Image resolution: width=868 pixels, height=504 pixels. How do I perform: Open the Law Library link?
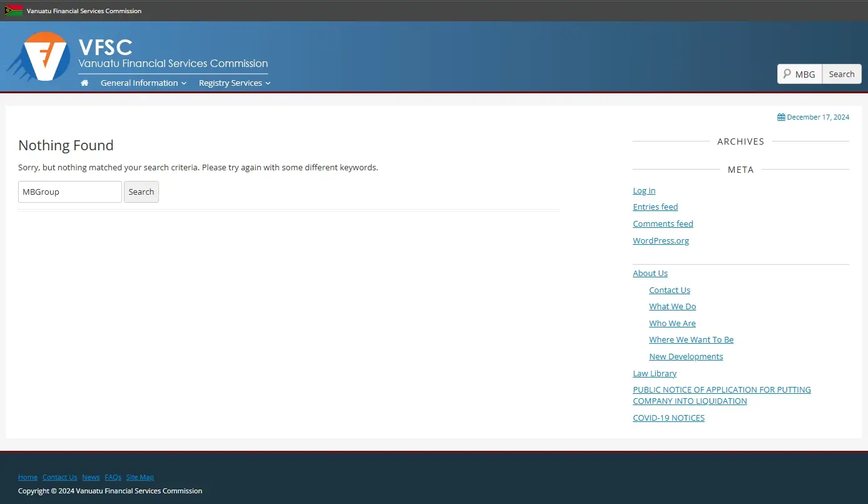655,373
